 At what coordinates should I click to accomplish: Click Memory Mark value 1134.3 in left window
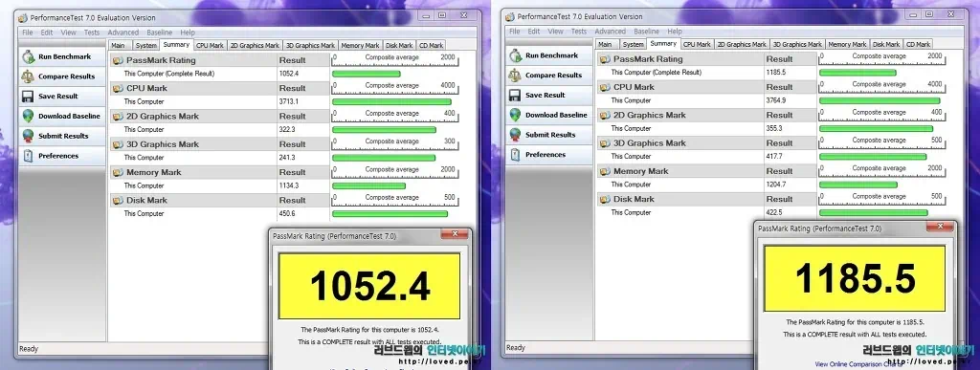[x=289, y=185]
